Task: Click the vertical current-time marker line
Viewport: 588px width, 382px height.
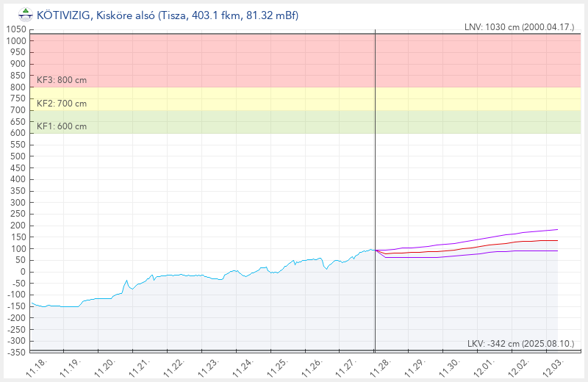Action: tap(375, 184)
